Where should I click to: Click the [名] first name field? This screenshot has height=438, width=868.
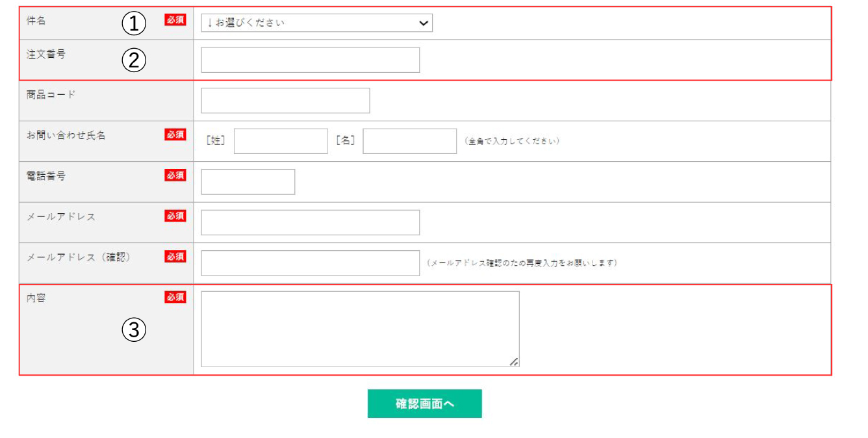coord(409,141)
